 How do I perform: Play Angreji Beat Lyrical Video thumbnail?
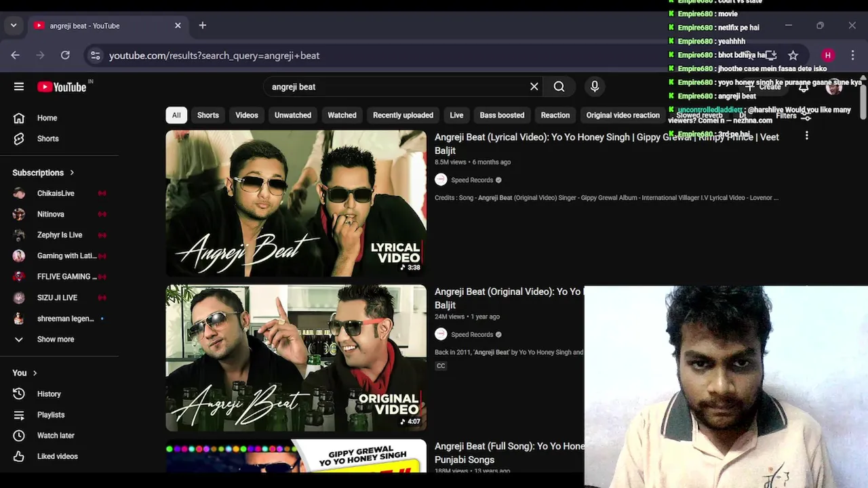point(296,203)
